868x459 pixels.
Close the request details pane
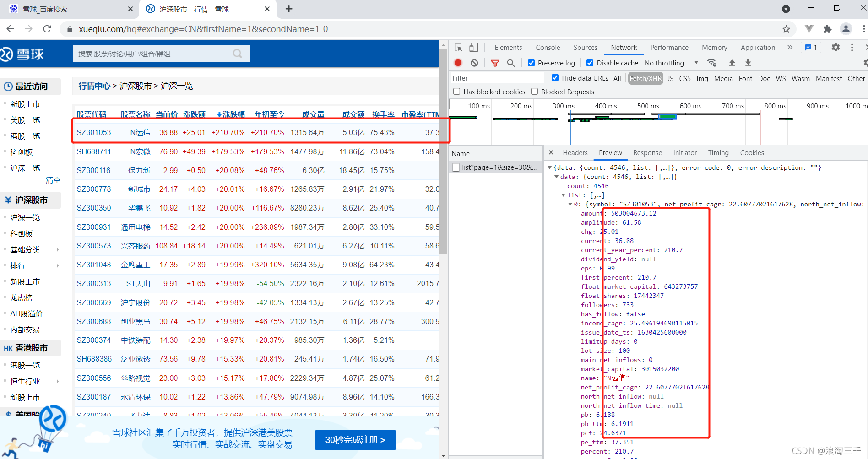point(551,152)
